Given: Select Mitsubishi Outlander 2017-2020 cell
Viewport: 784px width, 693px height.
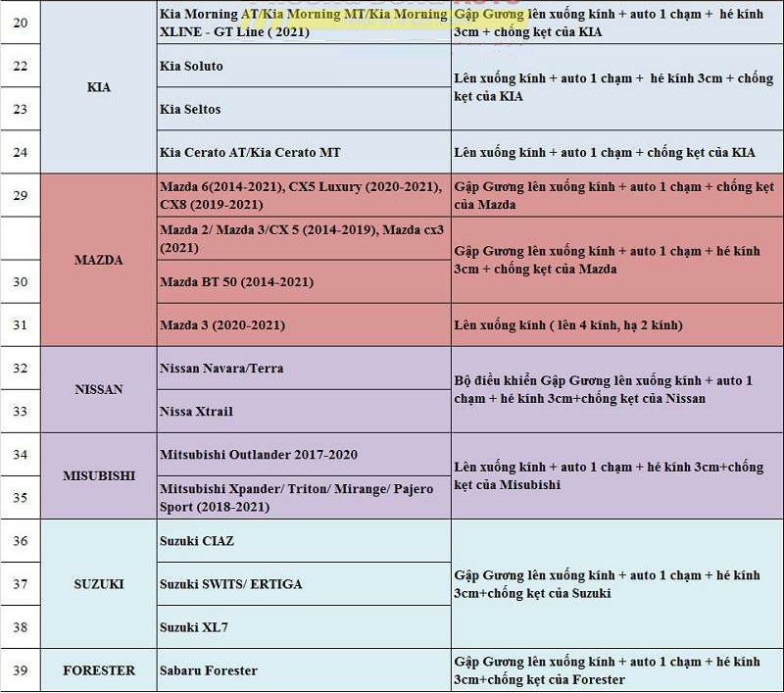Looking at the screenshot, I should 304,455.
